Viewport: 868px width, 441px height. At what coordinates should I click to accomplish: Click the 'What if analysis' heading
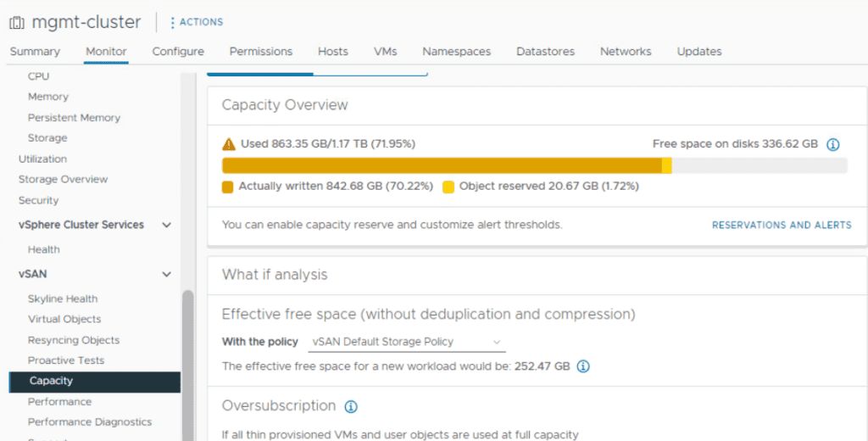click(275, 275)
